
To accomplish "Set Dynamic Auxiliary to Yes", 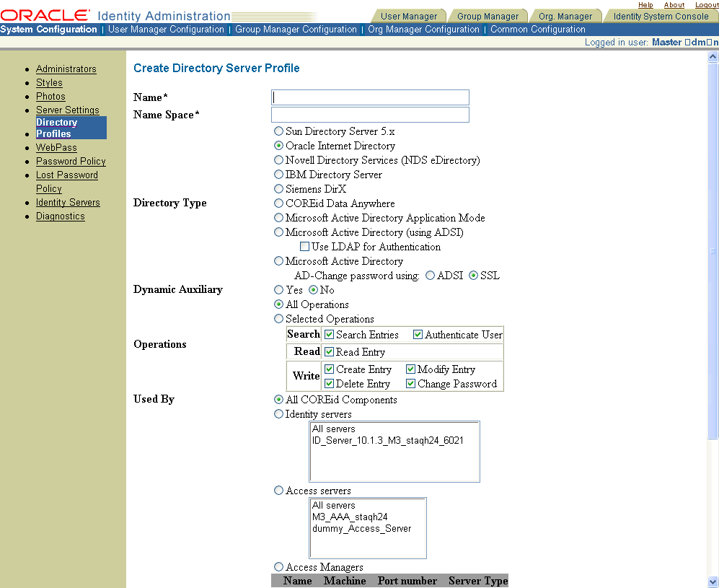I will (279, 290).
